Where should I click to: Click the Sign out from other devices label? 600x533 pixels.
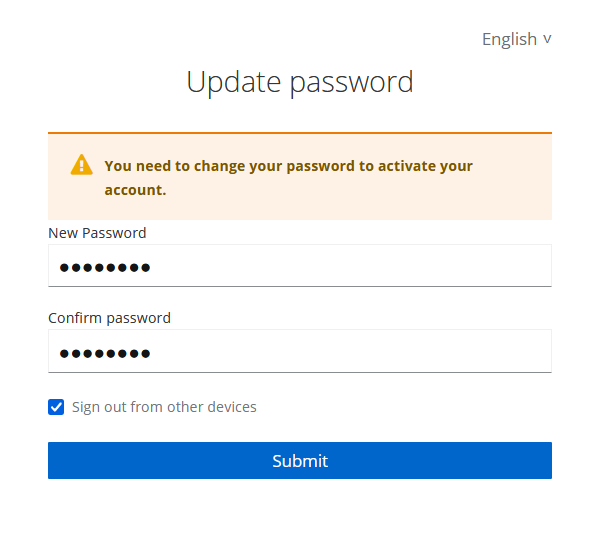[164, 407]
